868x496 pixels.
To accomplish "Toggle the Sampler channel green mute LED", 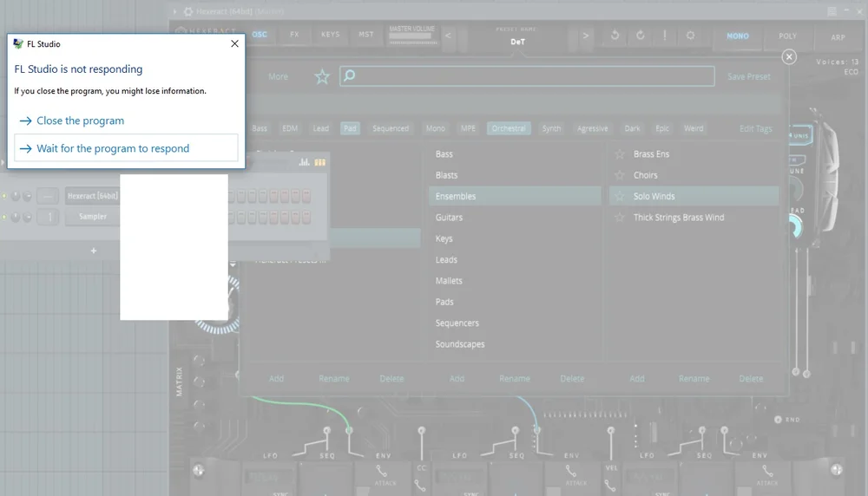I will [4, 217].
